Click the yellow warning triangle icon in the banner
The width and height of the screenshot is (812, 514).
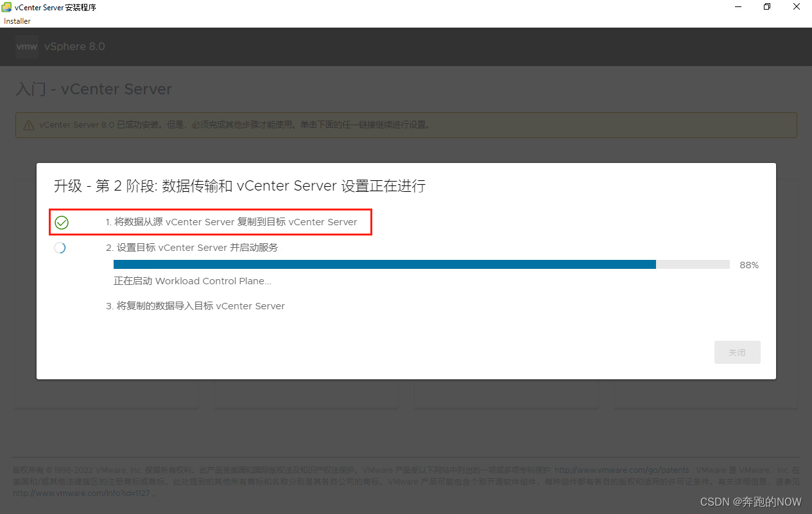28,125
